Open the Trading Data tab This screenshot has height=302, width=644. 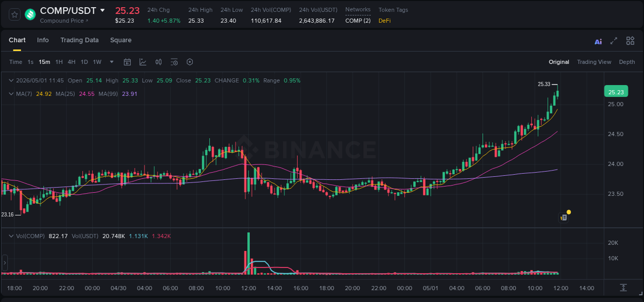click(79, 40)
